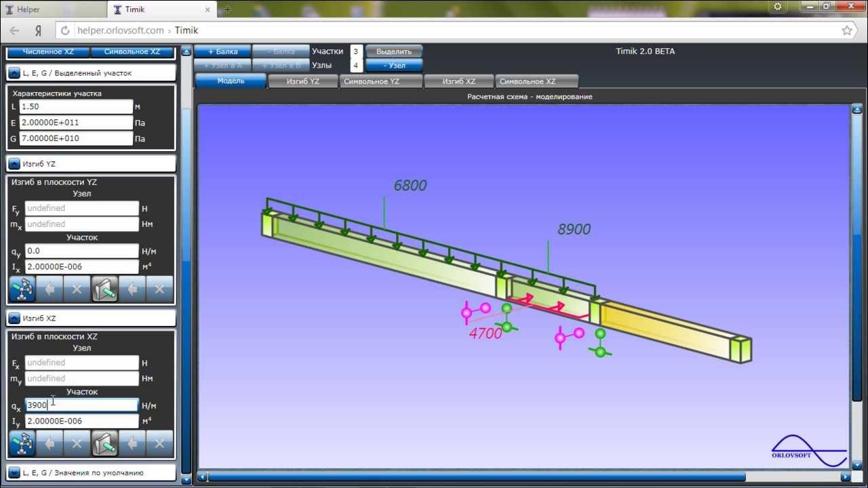Click node load icon in Изгиб YZ toolbar
Image resolution: width=868 pixels, height=488 pixels.
[x=22, y=289]
